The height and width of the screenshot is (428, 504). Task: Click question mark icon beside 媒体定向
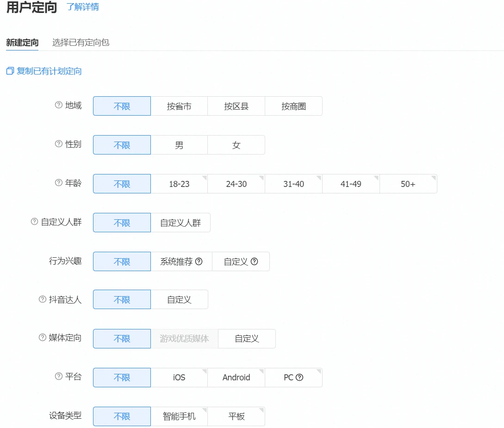42,337
